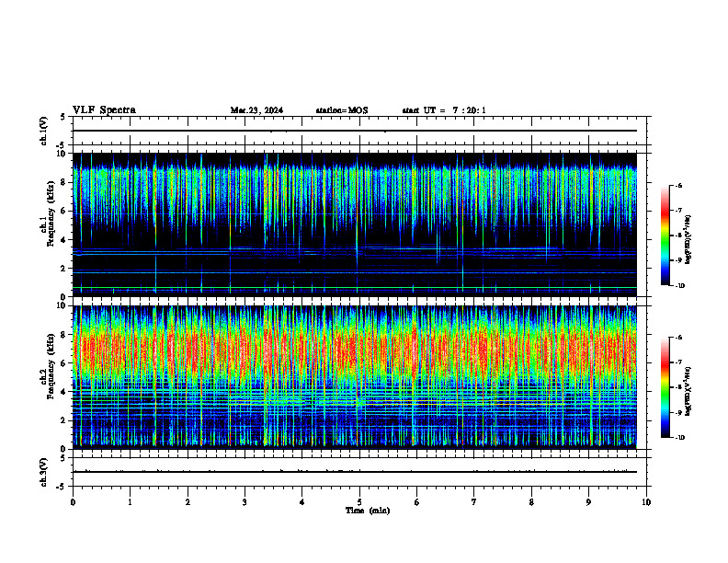Click the ch.1 color bar log(PSD) label

688,239
